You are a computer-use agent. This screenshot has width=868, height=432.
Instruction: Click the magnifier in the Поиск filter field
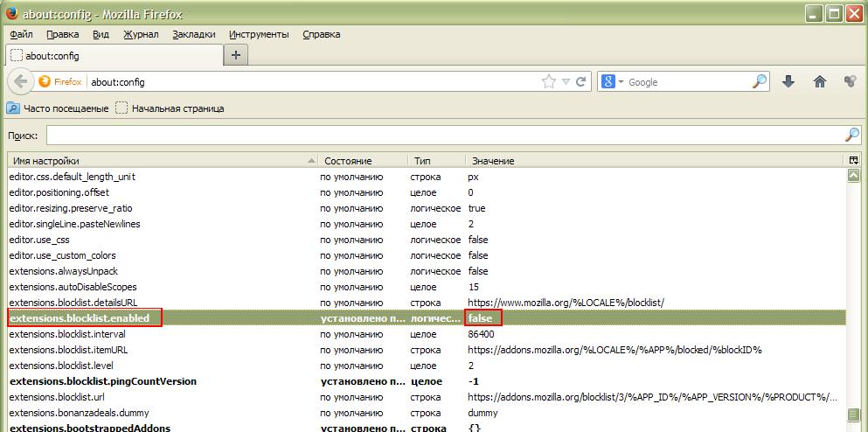pos(852,135)
